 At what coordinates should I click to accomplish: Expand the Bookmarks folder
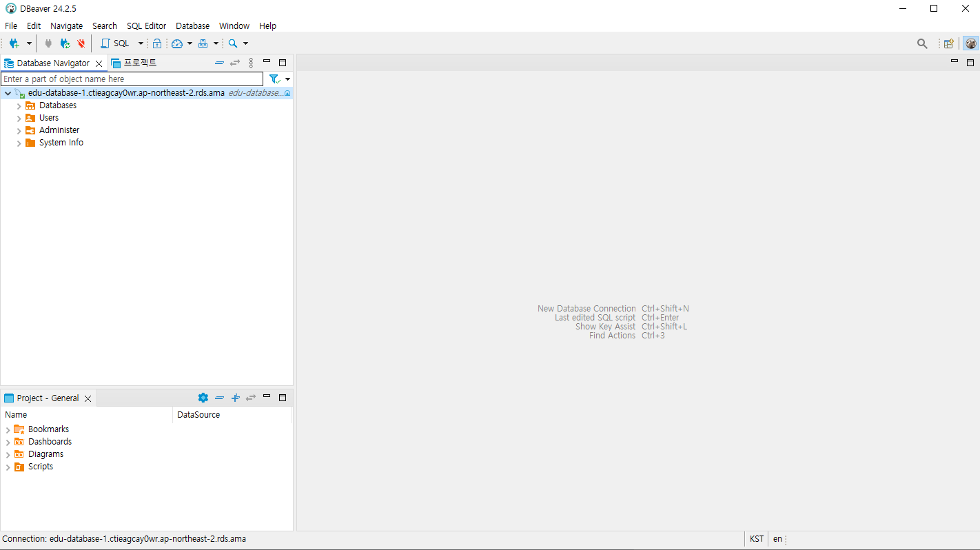(x=8, y=429)
